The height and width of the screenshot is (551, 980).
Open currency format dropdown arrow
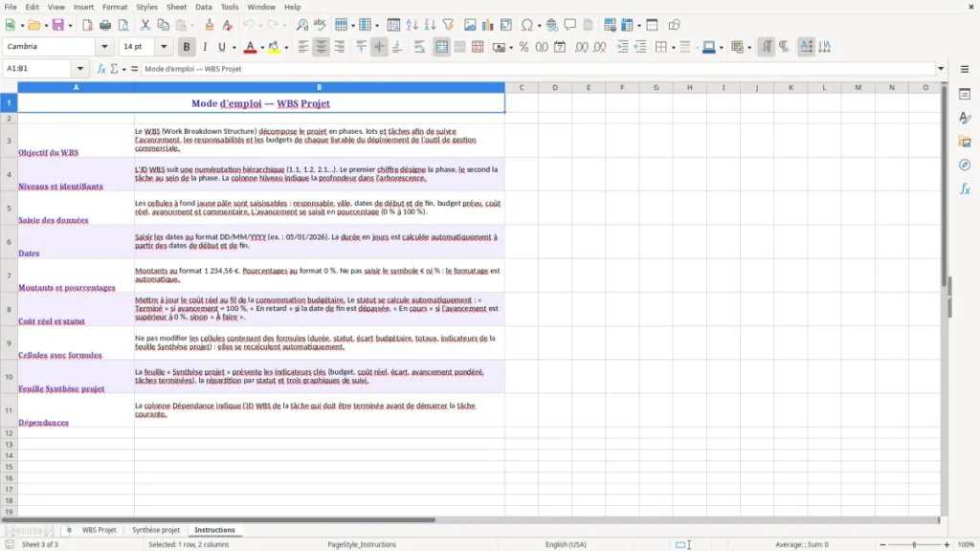point(511,48)
